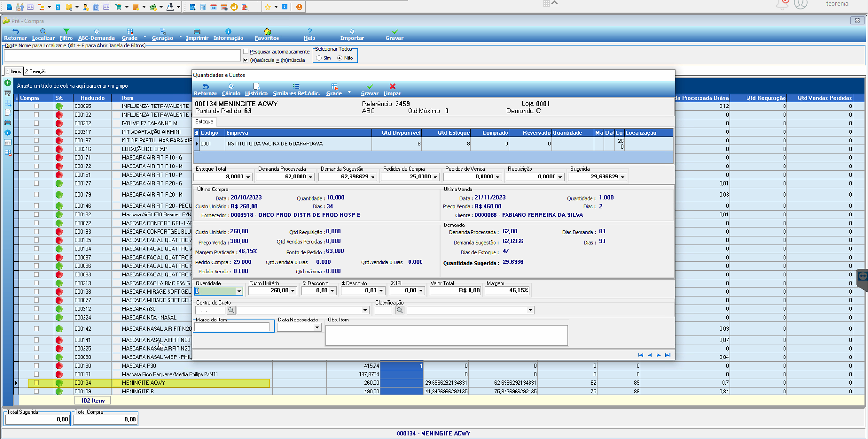868x439 pixels.
Task: Click Gravar in the Quantidades e Custos dialog
Action: click(x=369, y=90)
